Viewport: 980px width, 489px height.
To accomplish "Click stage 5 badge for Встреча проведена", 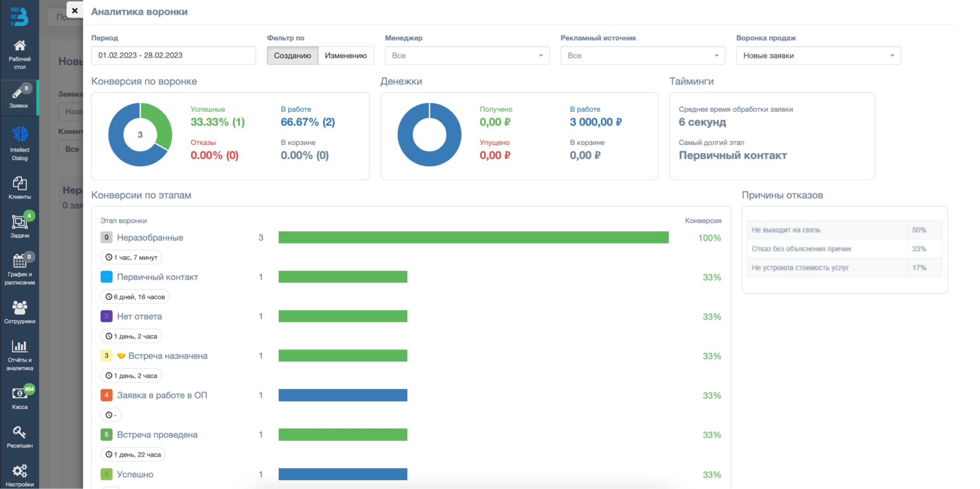I will pyautogui.click(x=106, y=435).
